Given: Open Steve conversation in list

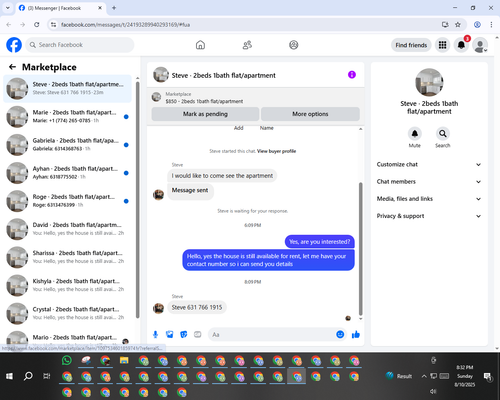Looking at the screenshot, I should point(67,89).
